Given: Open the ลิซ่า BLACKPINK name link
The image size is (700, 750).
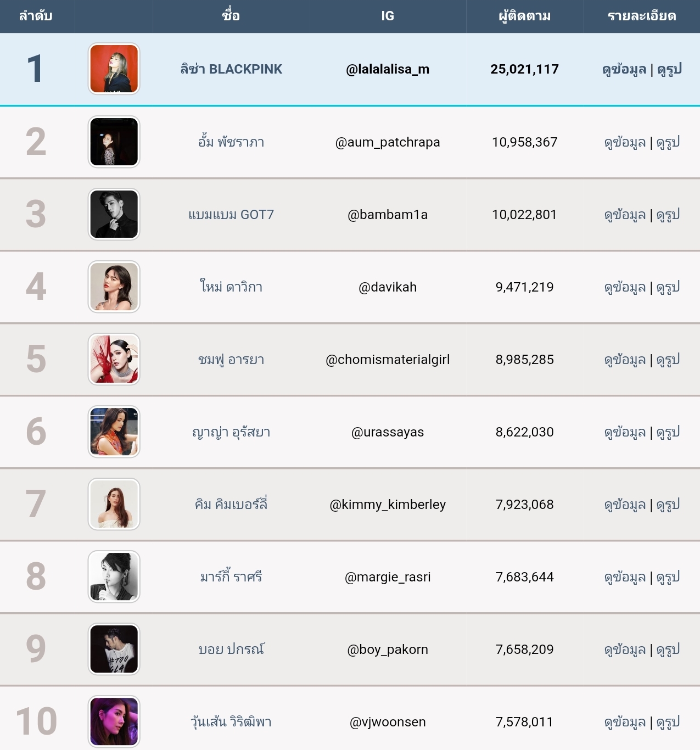Looking at the screenshot, I should pos(231,69).
